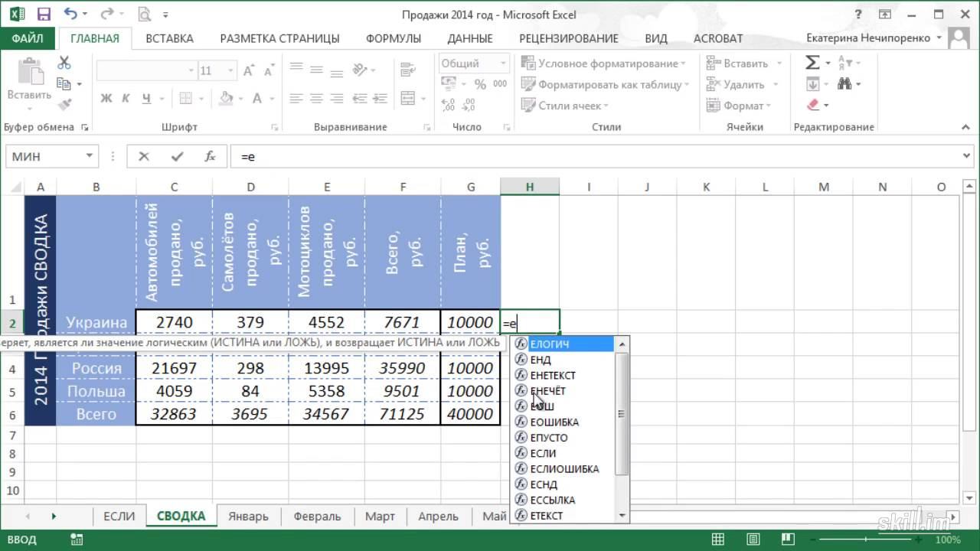Expand Форматировать как таблицу menu
The image size is (980, 551).
pos(605,84)
